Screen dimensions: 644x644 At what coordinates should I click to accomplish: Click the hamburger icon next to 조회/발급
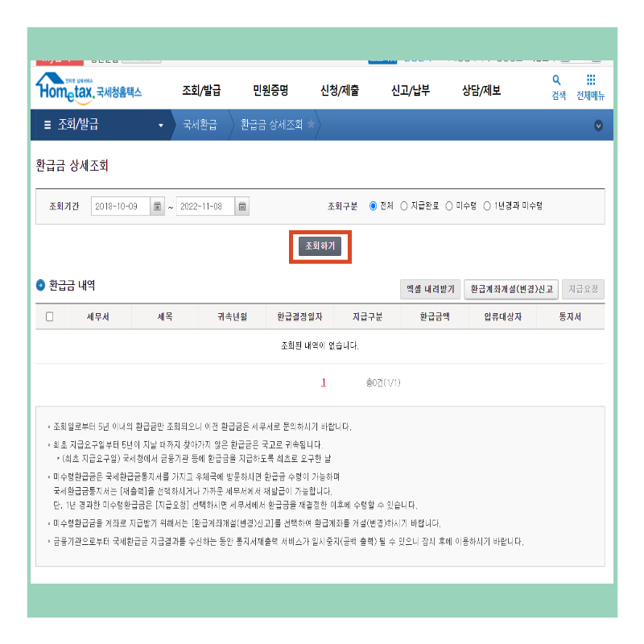[x=50, y=126]
